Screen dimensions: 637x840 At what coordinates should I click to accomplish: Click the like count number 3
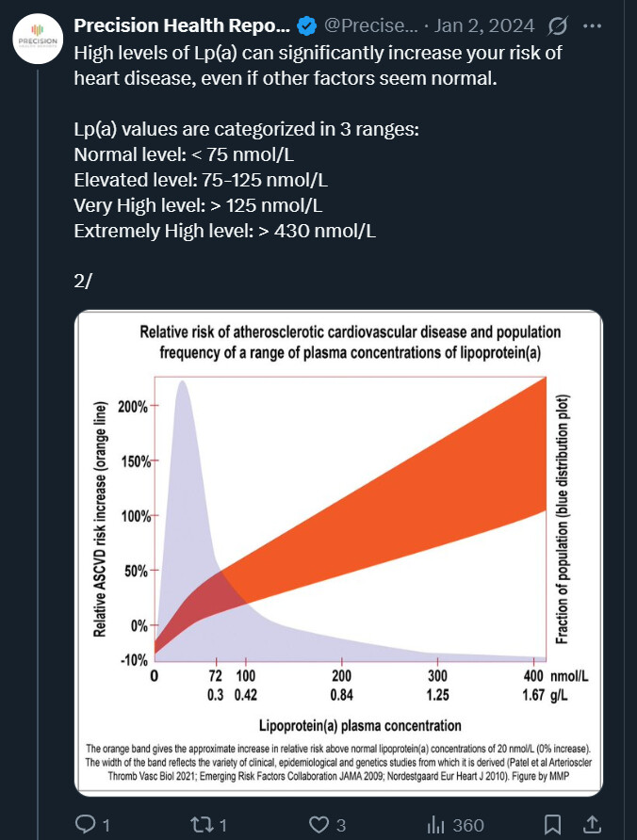coord(341,825)
